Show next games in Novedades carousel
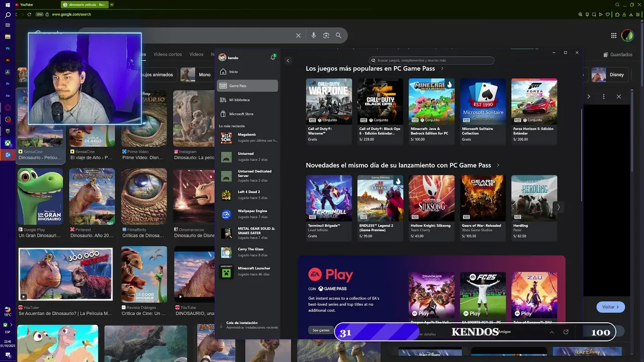The height and width of the screenshot is (362, 644). pos(558,207)
